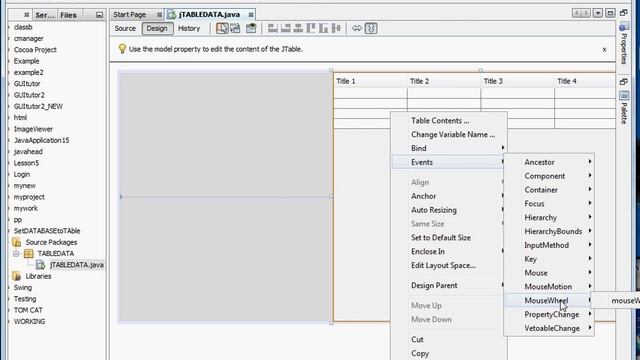The image size is (640, 360).
Task: Close the Start Page tab
Action: coord(159,15)
